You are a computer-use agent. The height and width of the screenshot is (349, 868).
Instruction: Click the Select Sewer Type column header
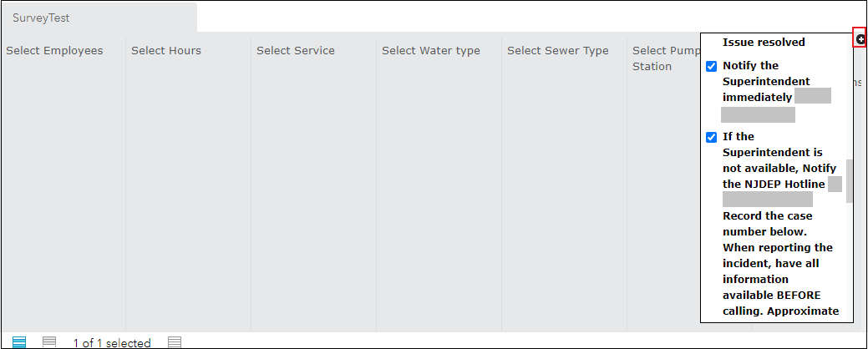tap(558, 51)
